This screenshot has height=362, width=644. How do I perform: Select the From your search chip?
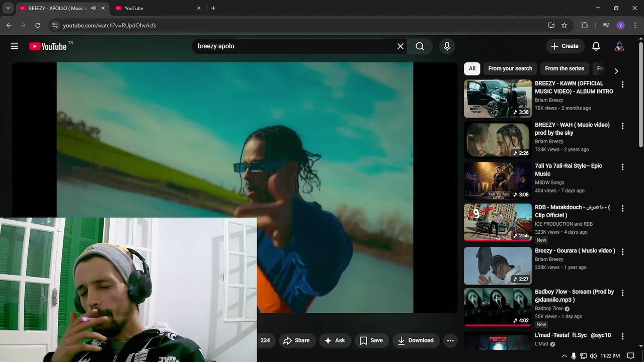click(x=510, y=68)
